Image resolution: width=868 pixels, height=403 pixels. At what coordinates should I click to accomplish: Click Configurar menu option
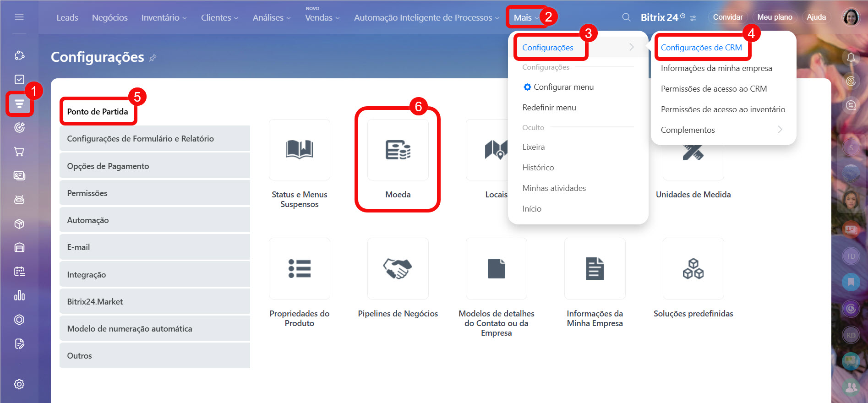click(558, 87)
